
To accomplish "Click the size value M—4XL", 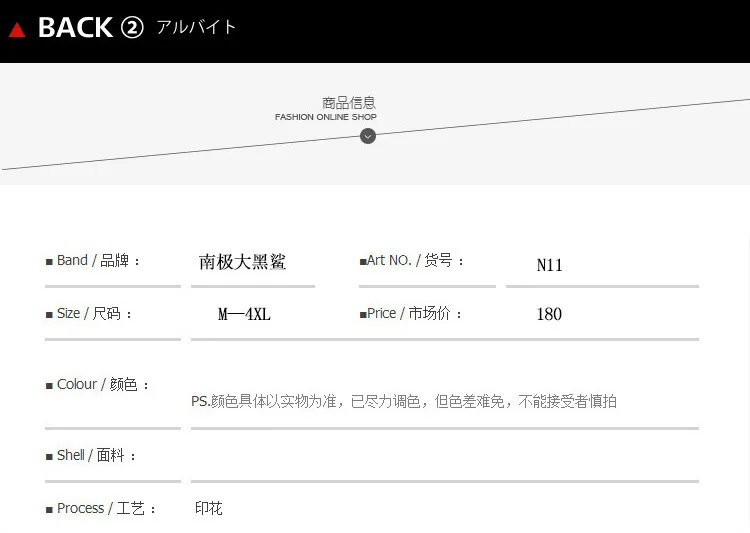I will (244, 314).
